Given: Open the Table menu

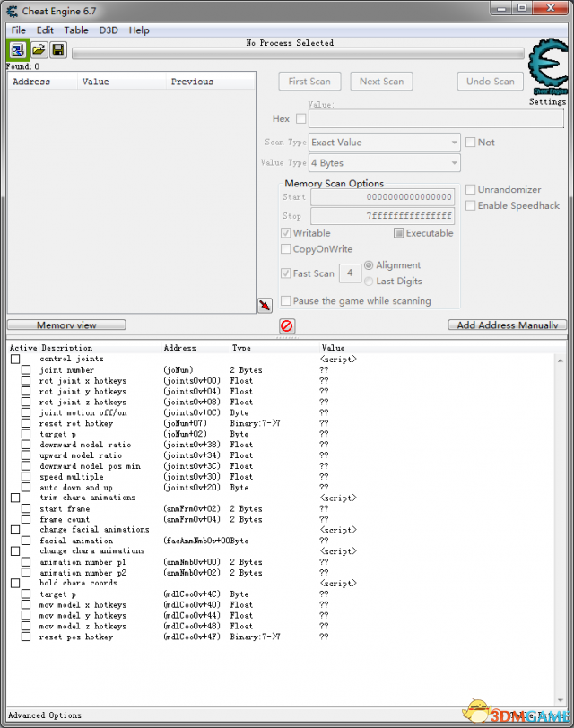Looking at the screenshot, I should (76, 30).
